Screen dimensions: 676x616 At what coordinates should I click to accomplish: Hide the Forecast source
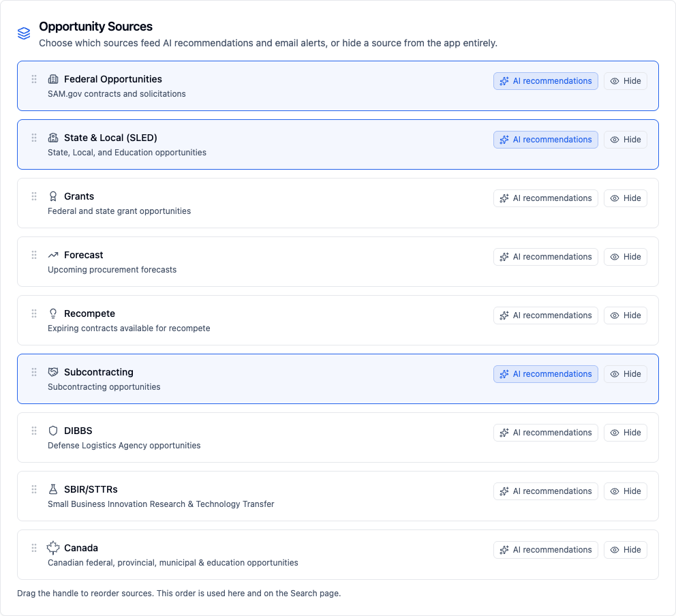pyautogui.click(x=625, y=257)
